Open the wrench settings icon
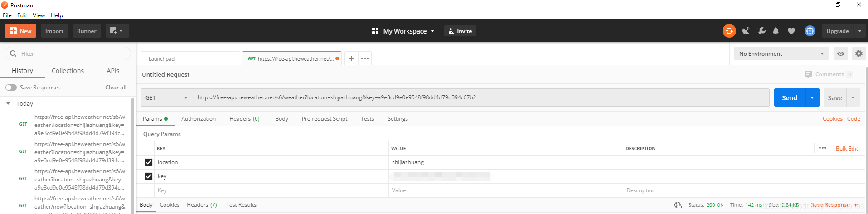 761,31
